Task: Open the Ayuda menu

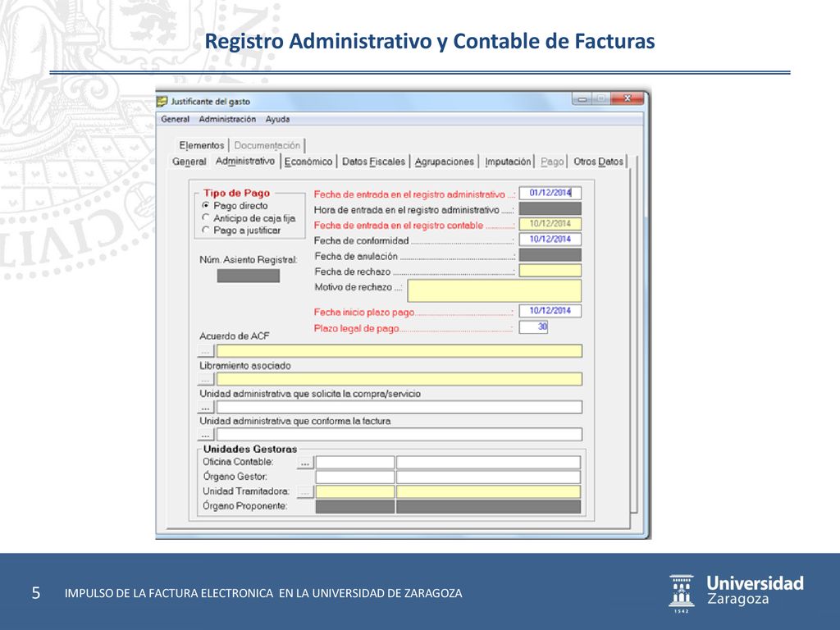Action: 277,119
